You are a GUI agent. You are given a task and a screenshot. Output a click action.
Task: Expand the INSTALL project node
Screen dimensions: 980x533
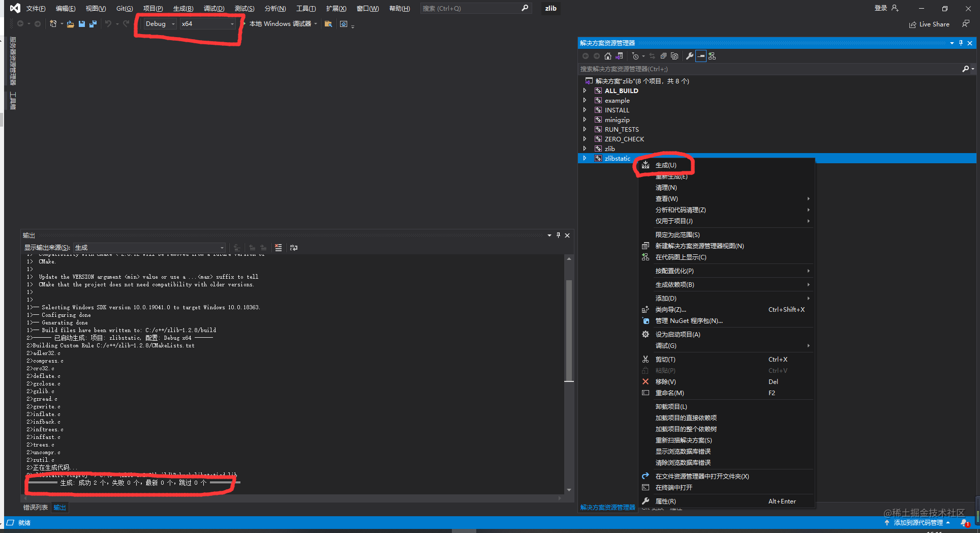click(585, 110)
